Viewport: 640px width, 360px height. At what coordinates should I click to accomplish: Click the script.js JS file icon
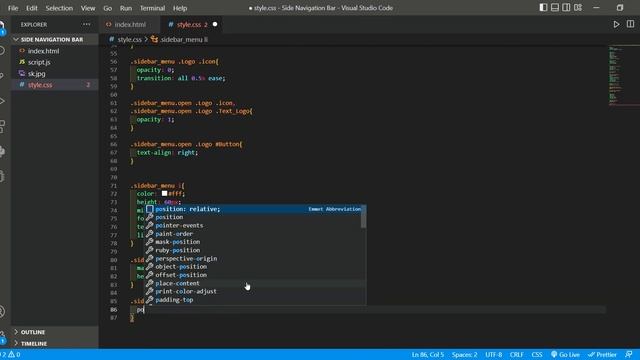22,62
